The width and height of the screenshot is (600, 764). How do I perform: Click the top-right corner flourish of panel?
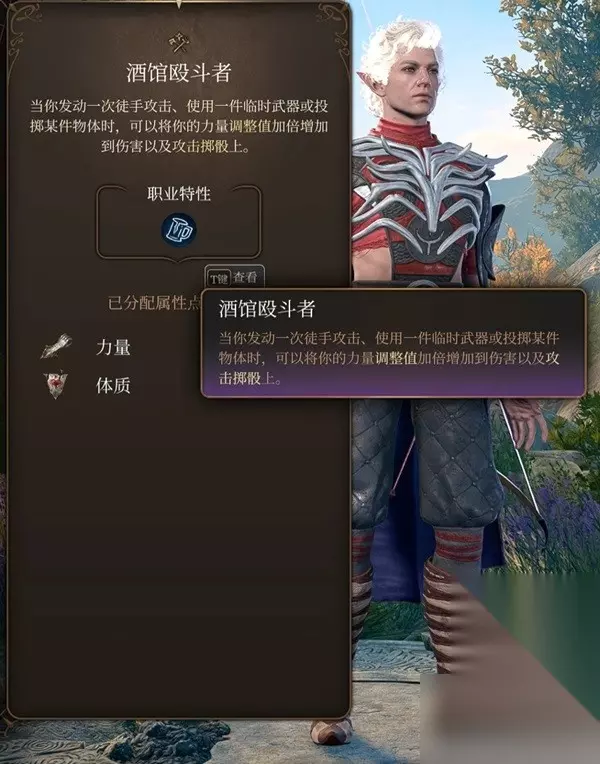pos(332,19)
